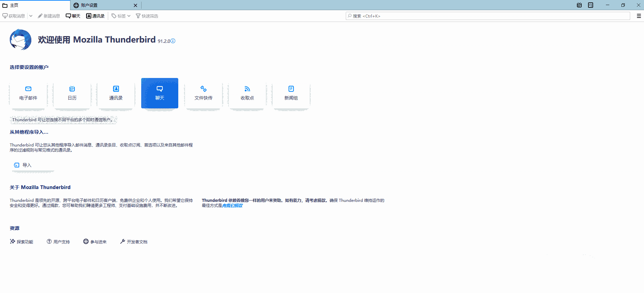
Task: Set up a Chat (聊天) account card
Action: (160, 93)
